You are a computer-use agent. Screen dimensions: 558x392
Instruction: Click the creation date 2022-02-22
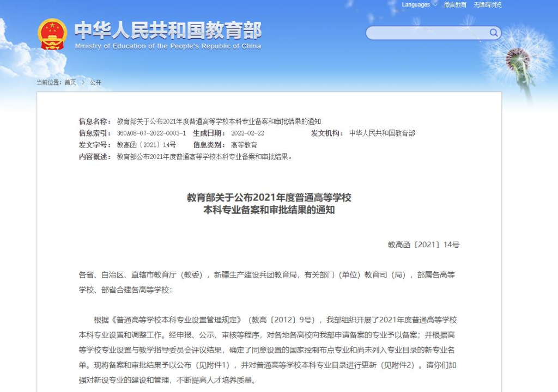click(248, 133)
